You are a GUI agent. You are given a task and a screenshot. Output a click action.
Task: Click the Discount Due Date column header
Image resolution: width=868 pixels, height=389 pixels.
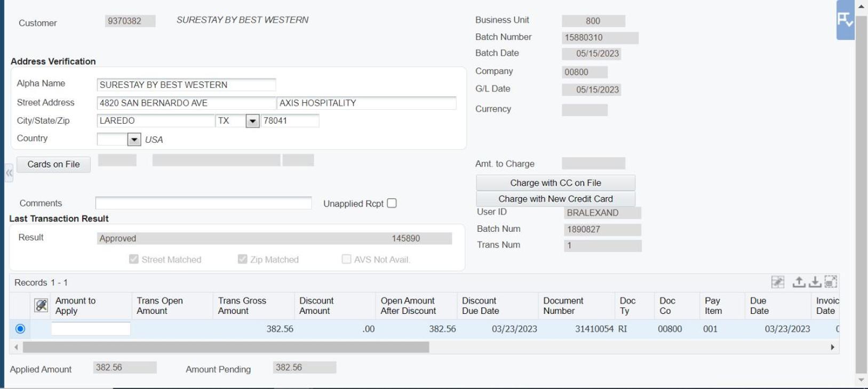click(x=498, y=306)
